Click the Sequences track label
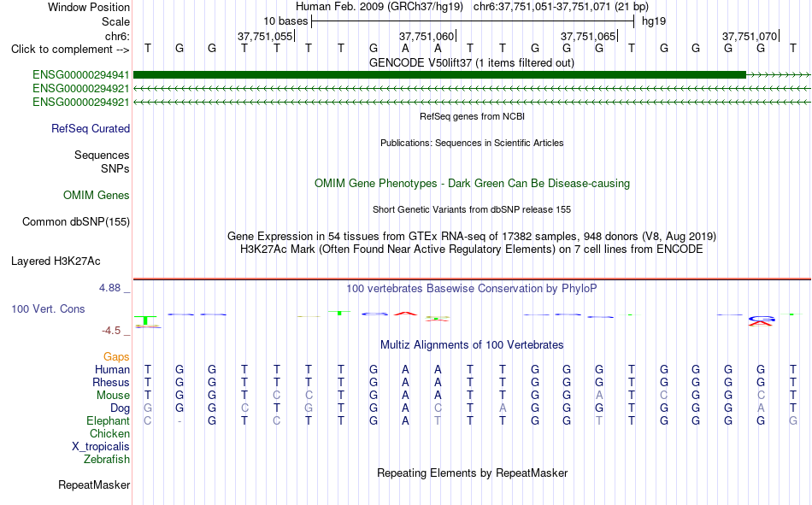 pyautogui.click(x=102, y=155)
